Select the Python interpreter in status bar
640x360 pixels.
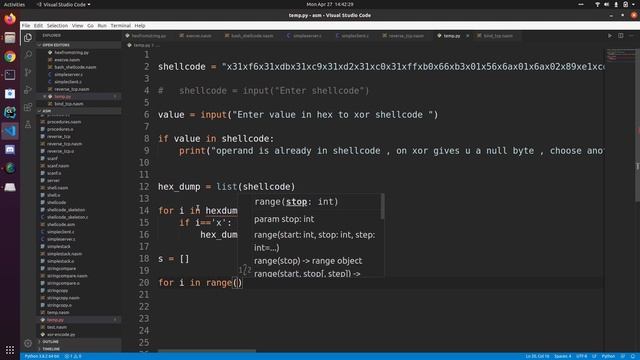point(42,356)
